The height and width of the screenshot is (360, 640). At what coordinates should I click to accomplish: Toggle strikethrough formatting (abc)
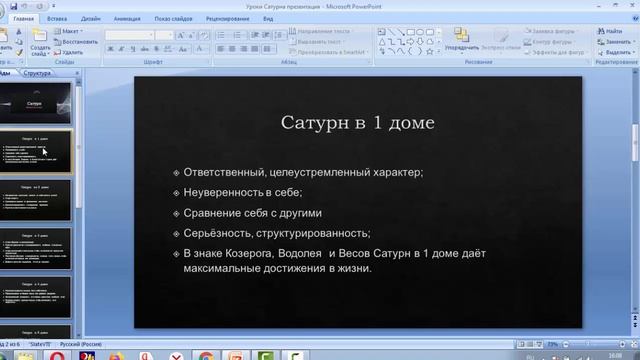144,49
